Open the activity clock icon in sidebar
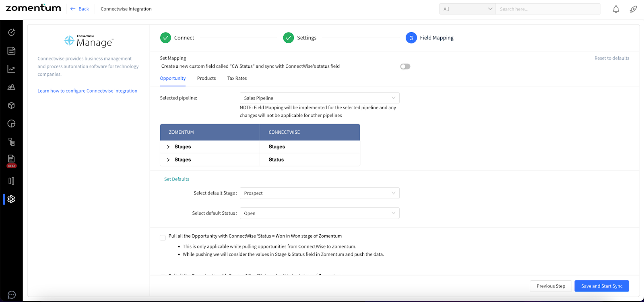 coord(11,32)
